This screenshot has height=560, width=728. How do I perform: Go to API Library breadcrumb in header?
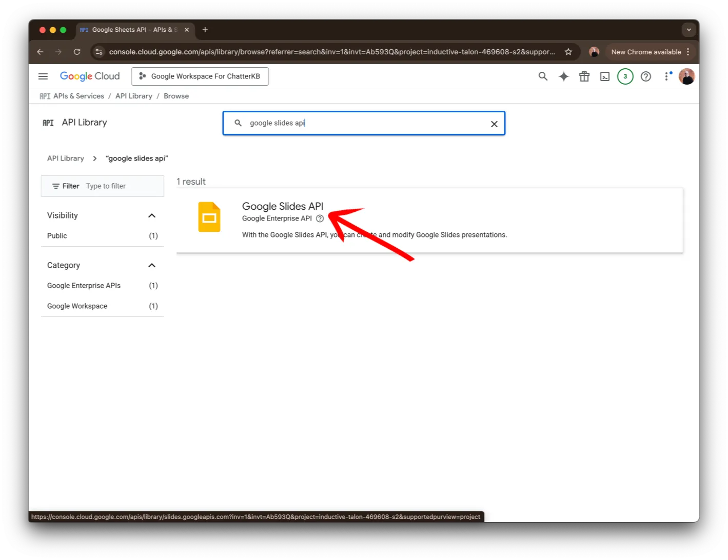134,96
